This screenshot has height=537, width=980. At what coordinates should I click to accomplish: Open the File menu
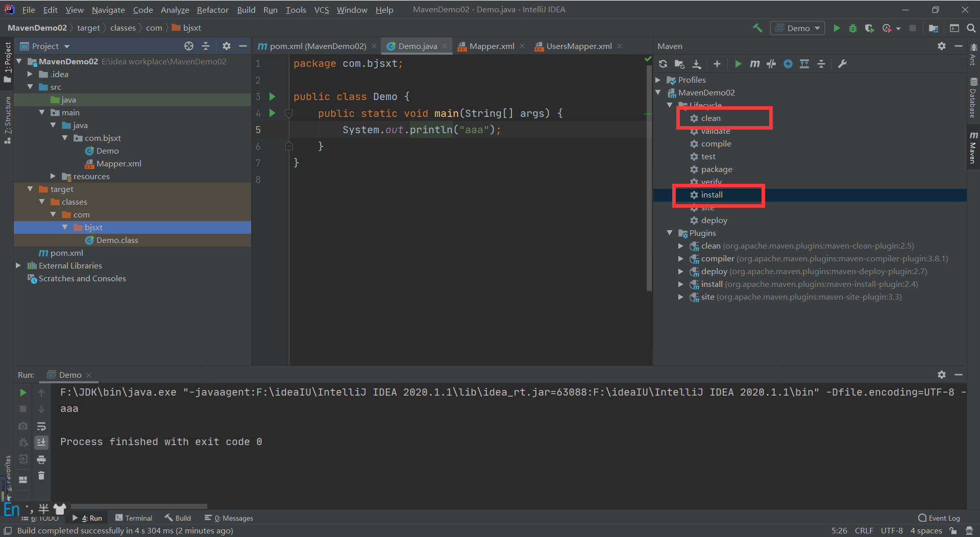[29, 10]
